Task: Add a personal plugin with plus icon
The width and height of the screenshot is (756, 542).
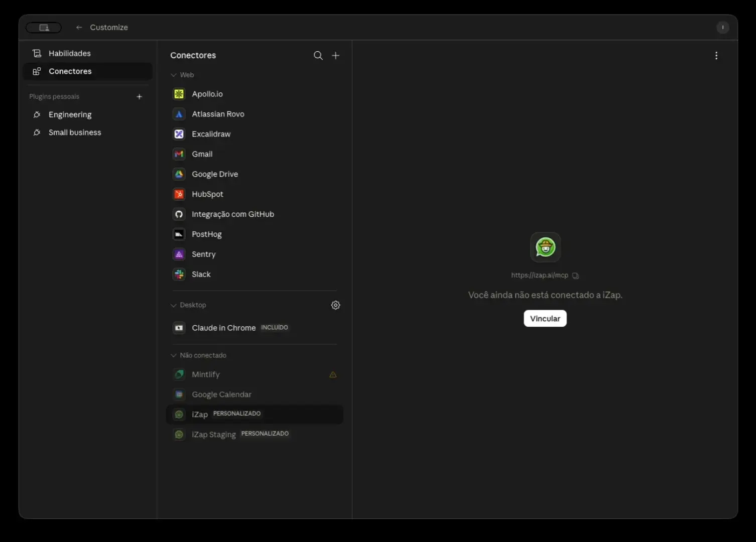Action: [x=140, y=96]
